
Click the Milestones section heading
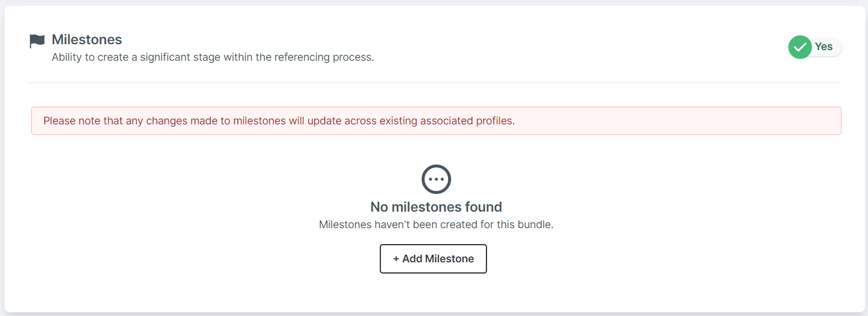(87, 39)
